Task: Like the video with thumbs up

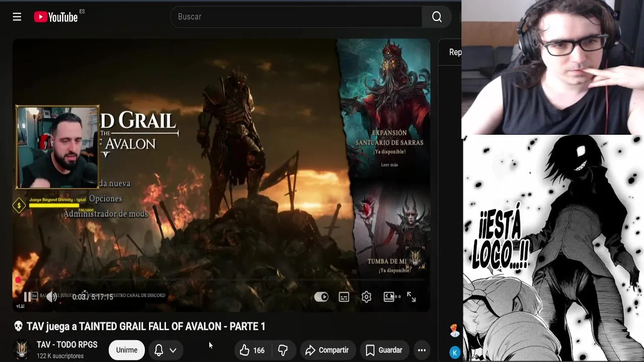Action: (x=253, y=350)
